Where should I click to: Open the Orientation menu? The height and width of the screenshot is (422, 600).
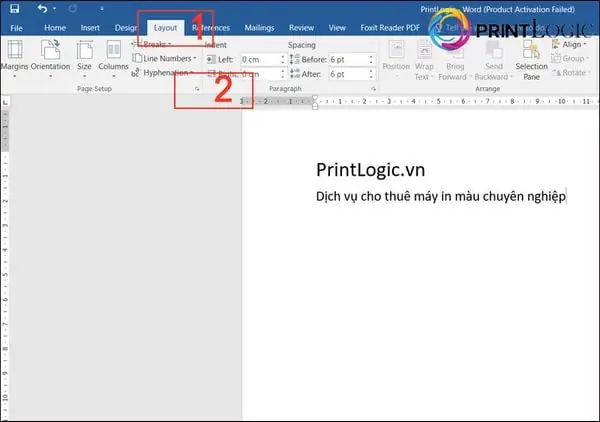[51, 58]
